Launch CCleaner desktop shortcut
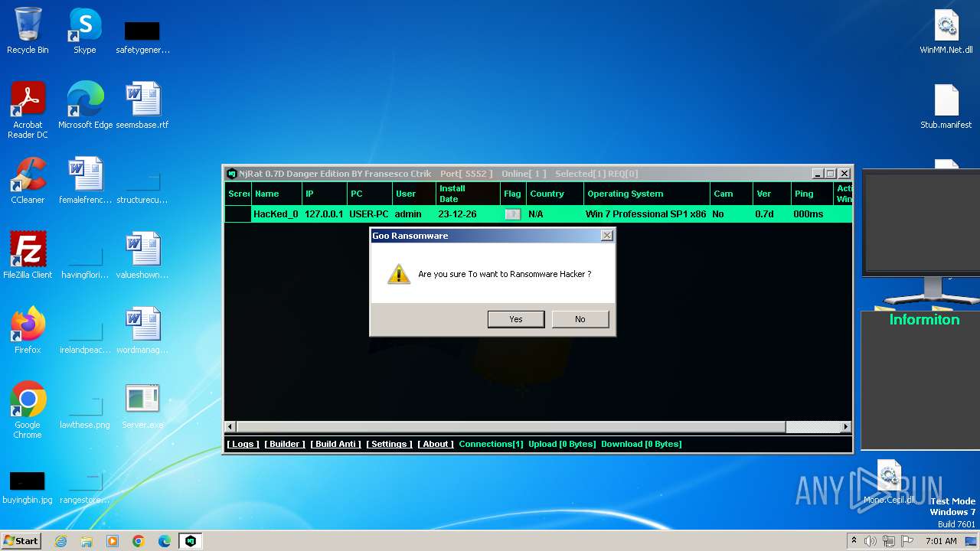 point(28,181)
